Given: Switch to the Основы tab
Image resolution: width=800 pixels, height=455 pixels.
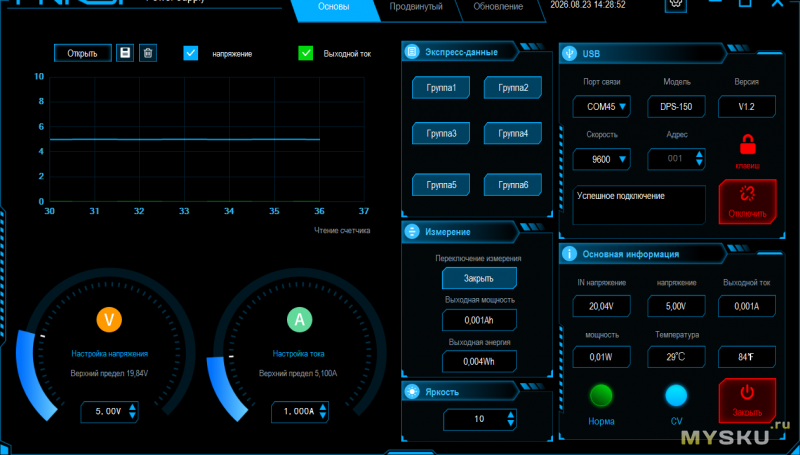Looking at the screenshot, I should click(334, 7).
